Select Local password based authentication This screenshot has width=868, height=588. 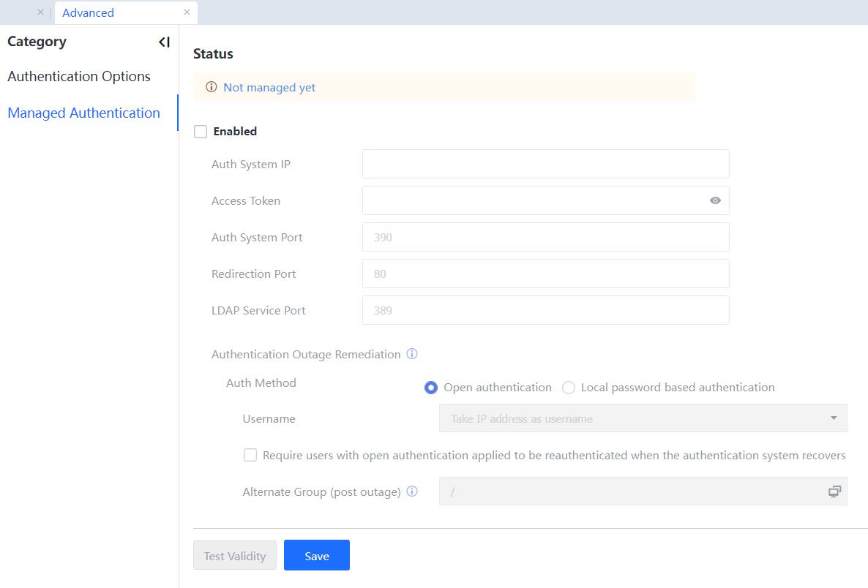coord(569,388)
